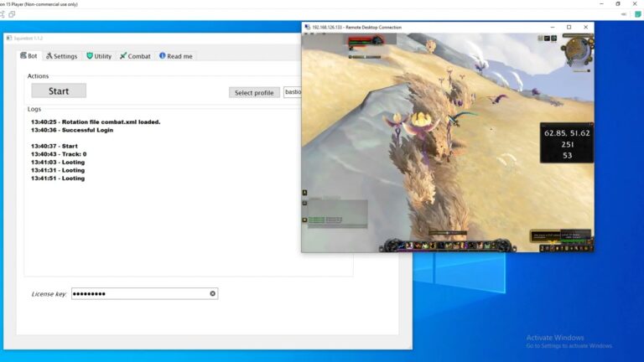Click the coordinates readout 62.85, 51.62
Screen dimensions: 644x362
567,133
